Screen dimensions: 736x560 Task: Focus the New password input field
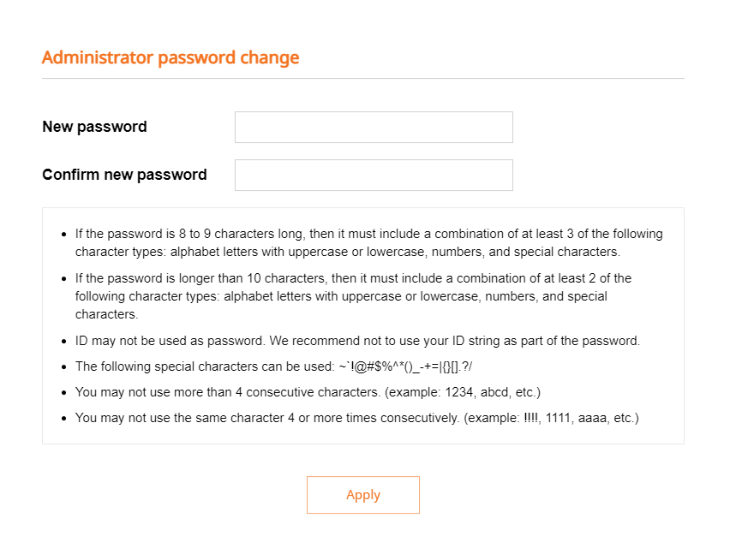coord(374,127)
